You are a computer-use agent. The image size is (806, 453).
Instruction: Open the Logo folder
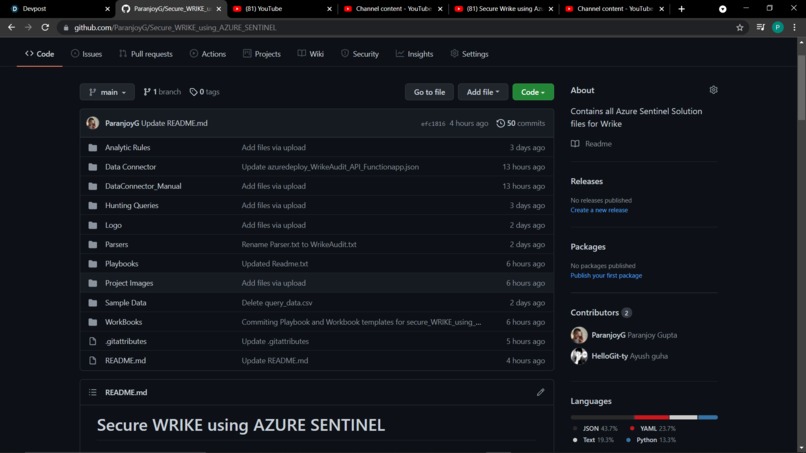[x=113, y=225]
